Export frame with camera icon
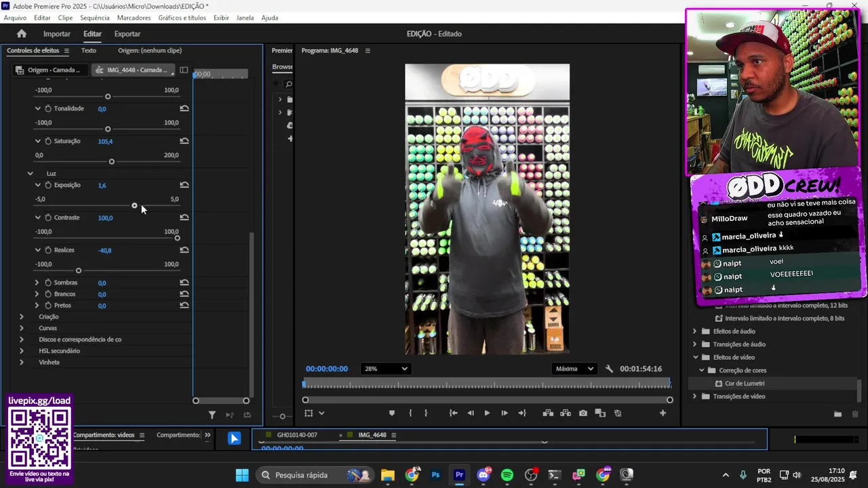The height and width of the screenshot is (488, 868). (x=583, y=413)
